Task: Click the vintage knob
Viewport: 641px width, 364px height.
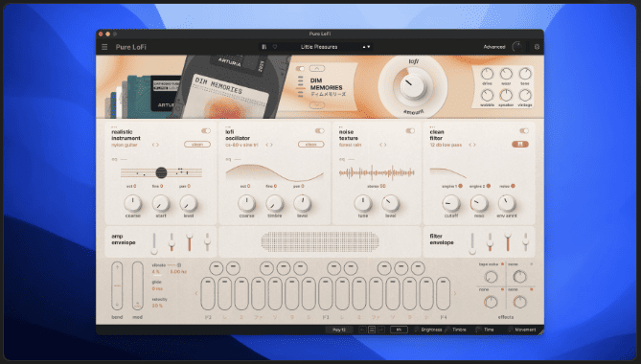Action: (525, 95)
